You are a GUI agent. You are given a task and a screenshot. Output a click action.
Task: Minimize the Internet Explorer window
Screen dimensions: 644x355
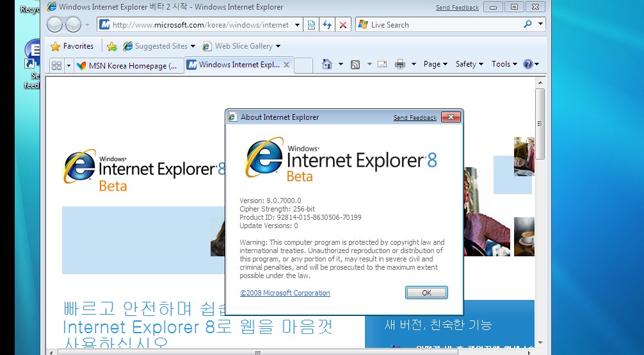tap(494, 7)
